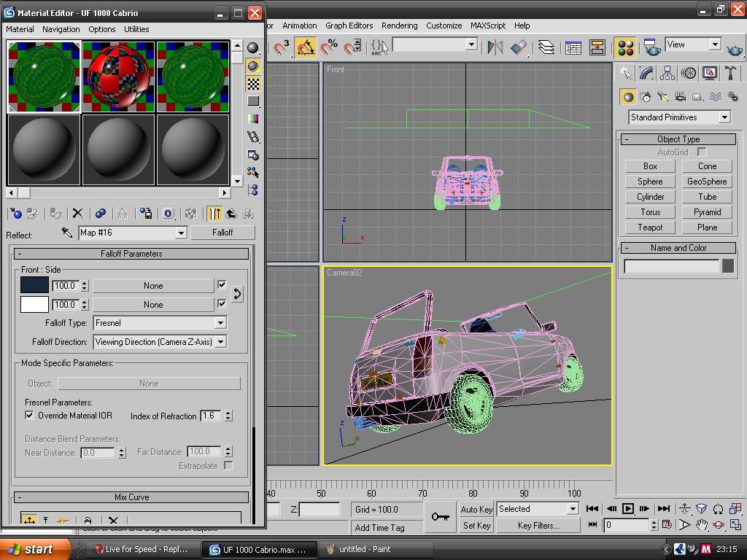Viewport: 747px width, 560px height.
Task: Open the MAXScript menu
Action: [488, 26]
